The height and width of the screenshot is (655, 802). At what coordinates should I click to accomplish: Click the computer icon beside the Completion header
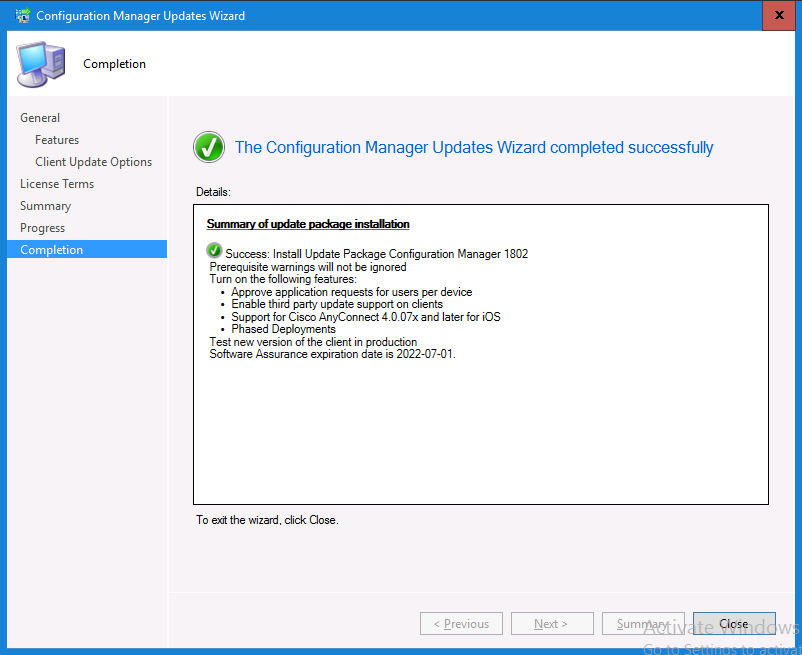pos(41,64)
